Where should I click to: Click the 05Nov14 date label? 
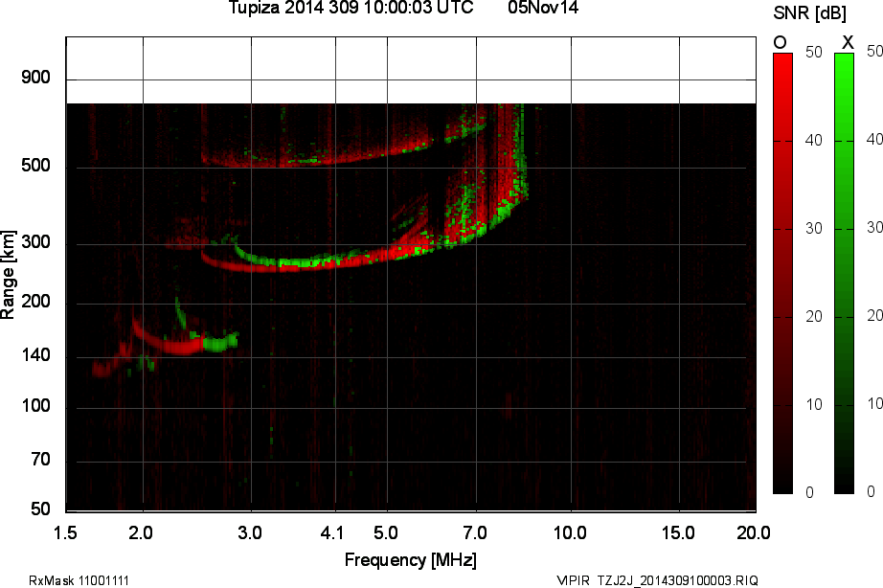coord(543,9)
